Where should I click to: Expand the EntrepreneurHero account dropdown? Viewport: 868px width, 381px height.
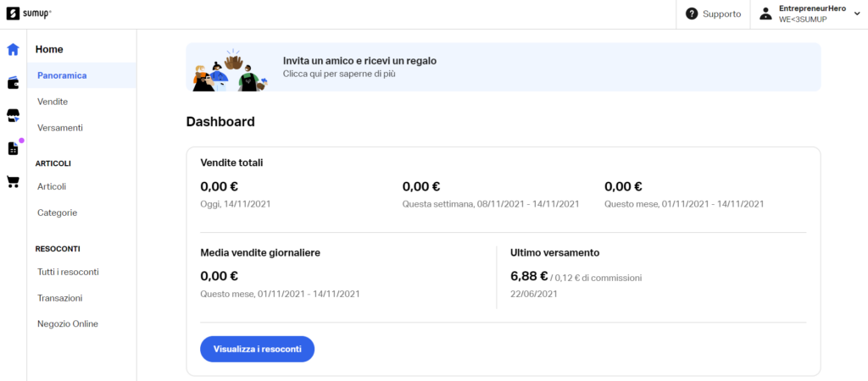click(857, 14)
